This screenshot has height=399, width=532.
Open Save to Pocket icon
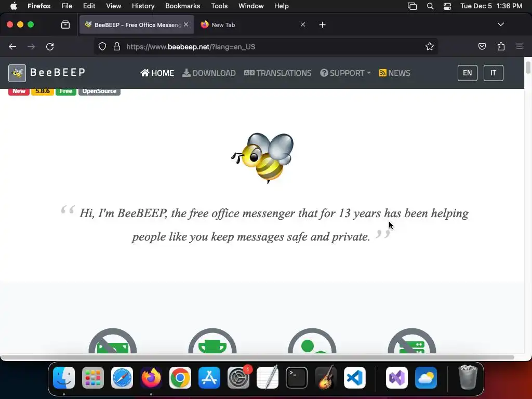point(482,46)
